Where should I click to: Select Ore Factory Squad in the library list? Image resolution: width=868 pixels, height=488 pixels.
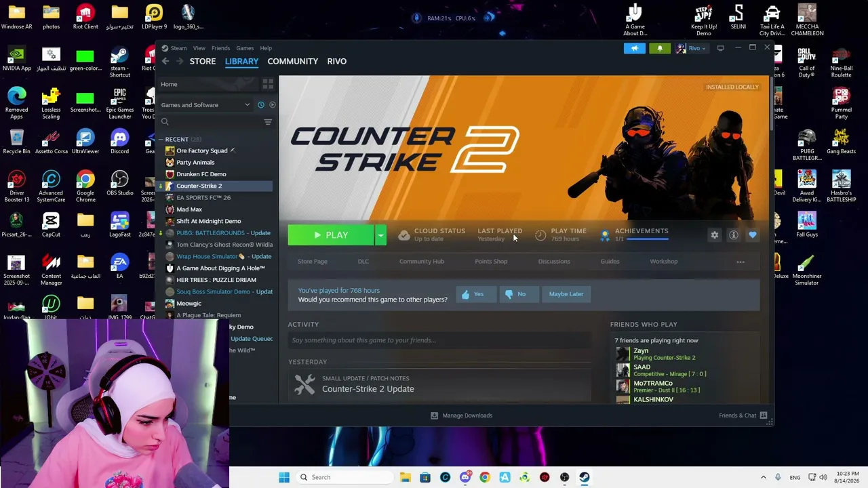201,150
